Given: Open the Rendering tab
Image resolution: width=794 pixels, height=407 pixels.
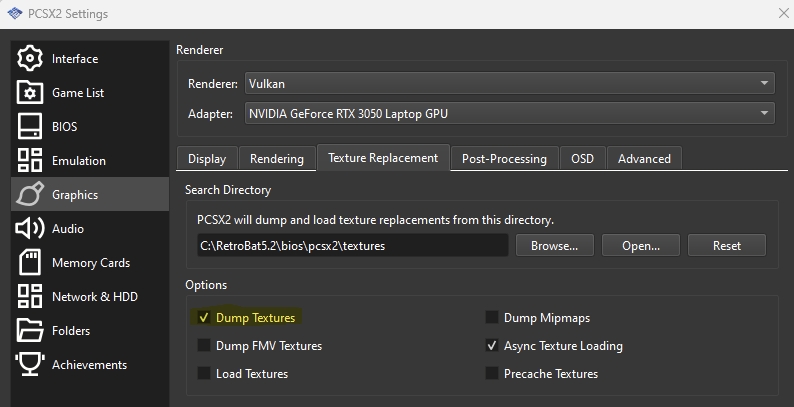Looking at the screenshot, I should coord(277,159).
